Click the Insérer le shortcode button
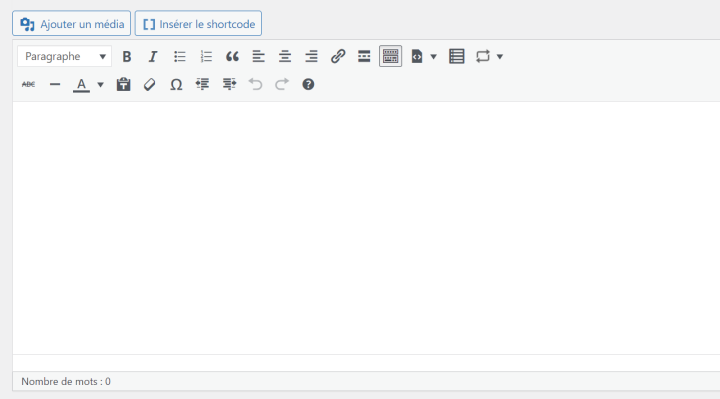Screen dimensions: 720x399 click(198, 23)
